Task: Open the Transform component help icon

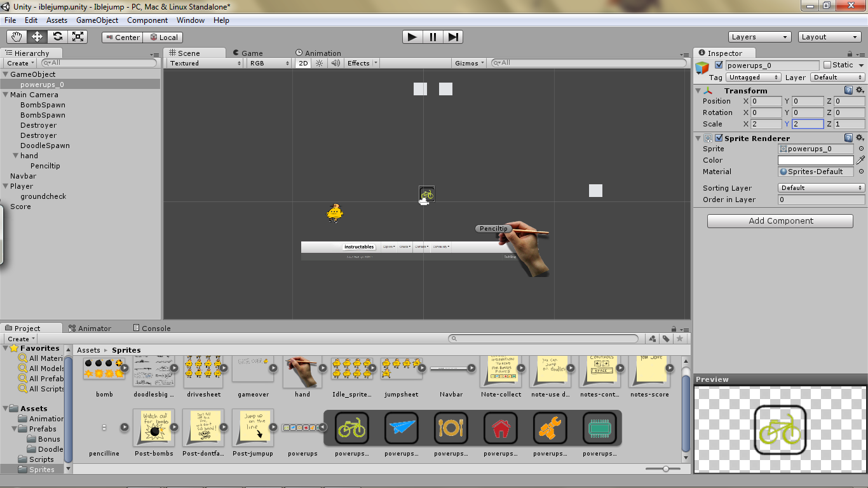Action: 848,90
